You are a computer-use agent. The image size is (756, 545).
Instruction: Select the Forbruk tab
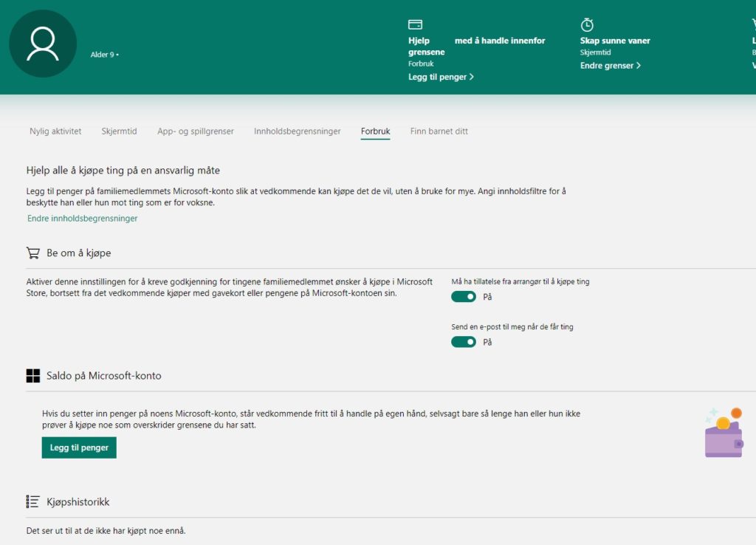pyautogui.click(x=376, y=131)
